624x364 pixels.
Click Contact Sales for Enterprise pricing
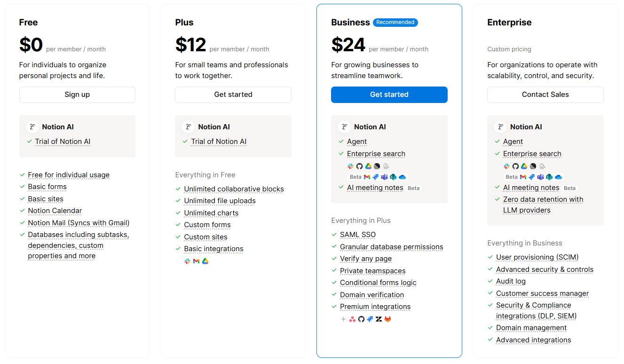[545, 95]
